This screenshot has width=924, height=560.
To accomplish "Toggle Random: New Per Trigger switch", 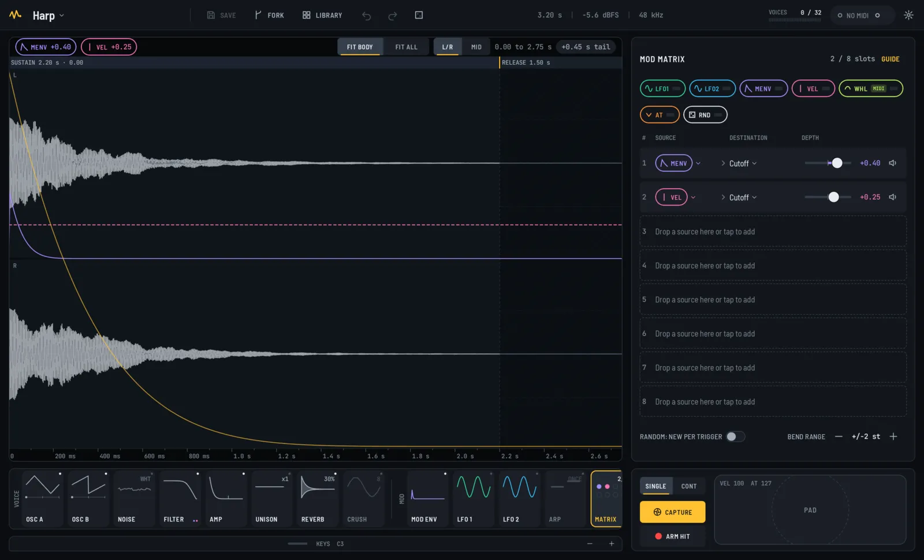I will 736,436.
